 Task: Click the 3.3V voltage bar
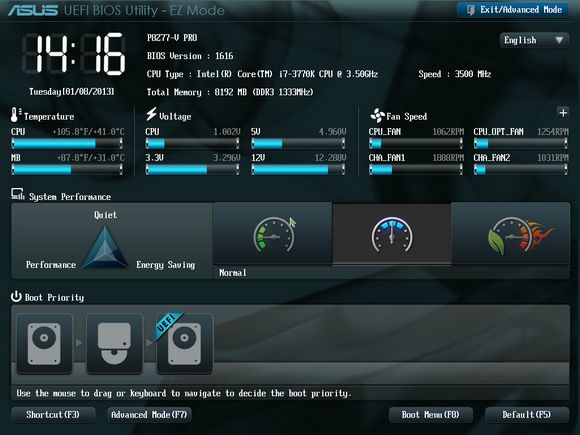[192, 169]
